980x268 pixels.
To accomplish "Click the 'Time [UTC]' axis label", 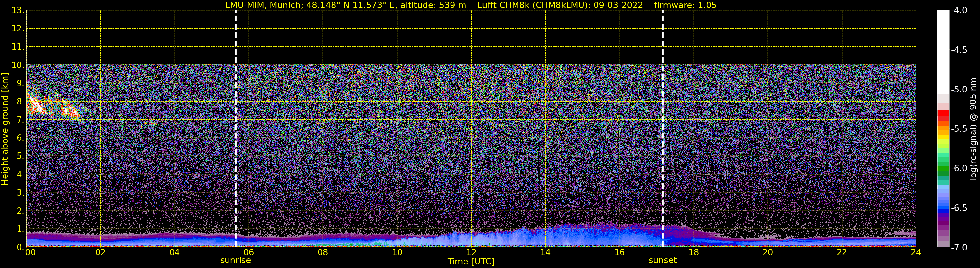I will 471,262.
